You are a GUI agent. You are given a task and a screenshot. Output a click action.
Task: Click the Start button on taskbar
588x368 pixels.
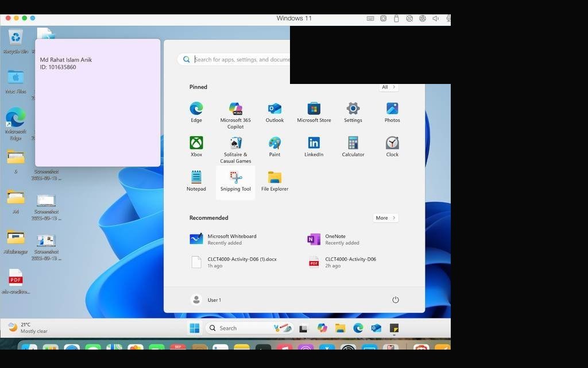pyautogui.click(x=195, y=328)
